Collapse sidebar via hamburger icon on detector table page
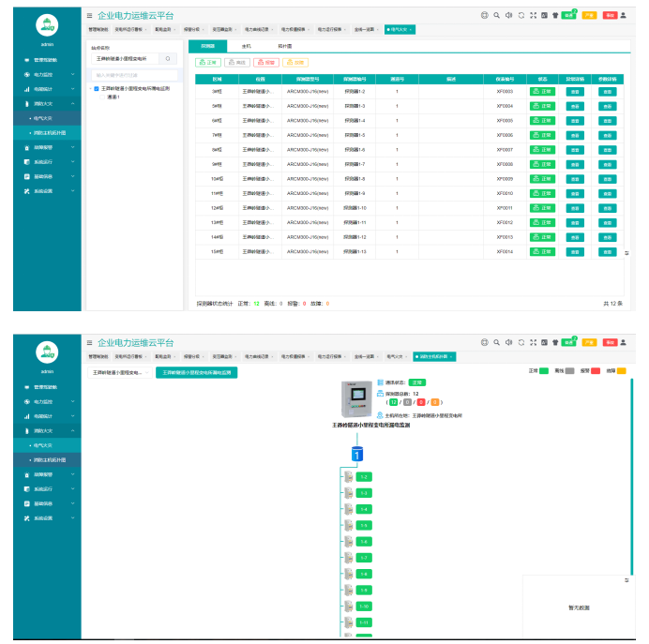 (x=89, y=16)
